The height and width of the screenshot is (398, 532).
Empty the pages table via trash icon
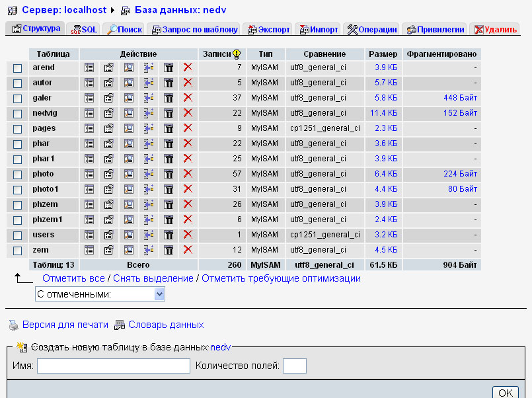[x=169, y=128]
